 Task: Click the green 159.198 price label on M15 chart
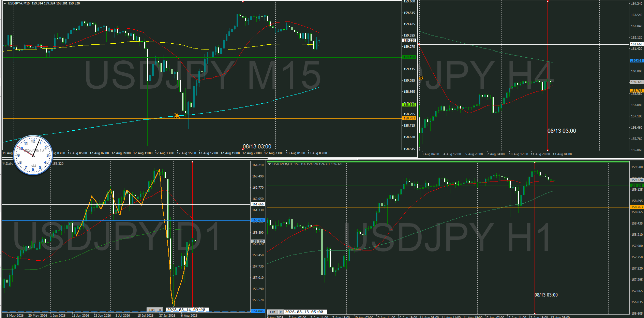point(409,57)
